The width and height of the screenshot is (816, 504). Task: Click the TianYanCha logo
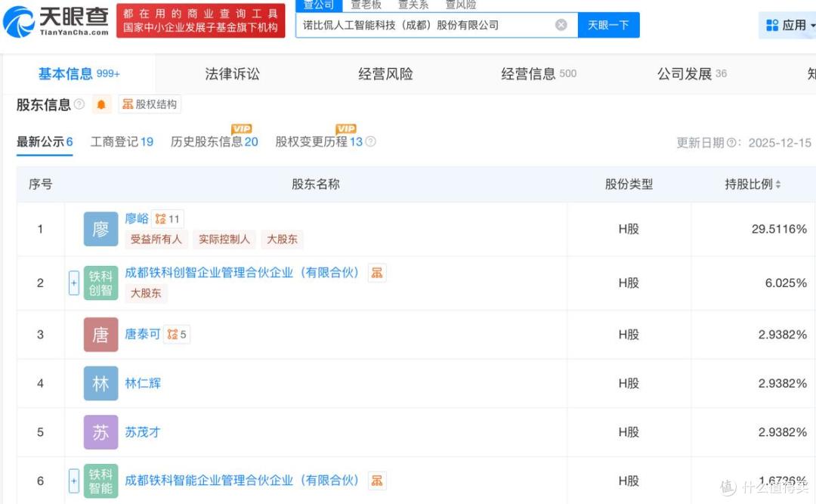click(56, 21)
